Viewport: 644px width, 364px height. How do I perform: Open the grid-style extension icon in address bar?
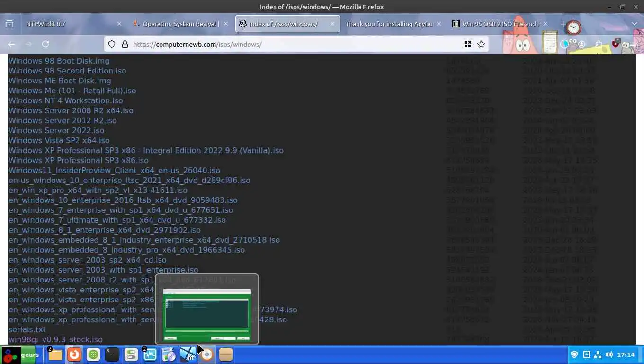[x=468, y=44]
